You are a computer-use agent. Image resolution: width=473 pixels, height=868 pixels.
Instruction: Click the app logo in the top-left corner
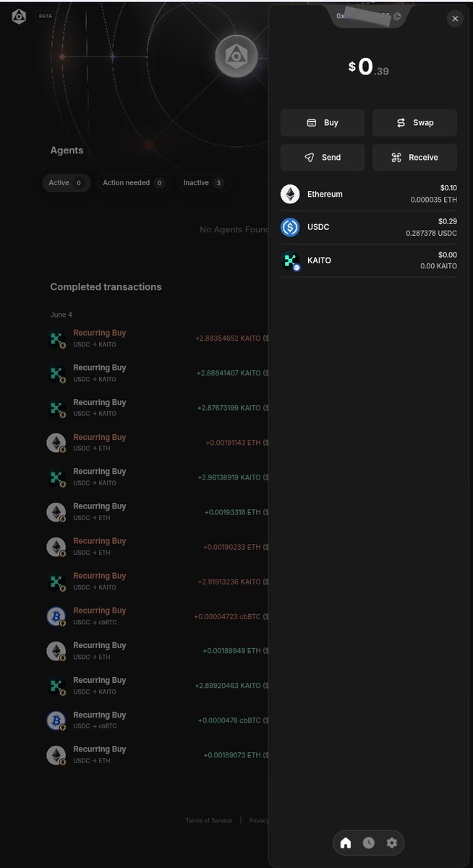tap(18, 16)
